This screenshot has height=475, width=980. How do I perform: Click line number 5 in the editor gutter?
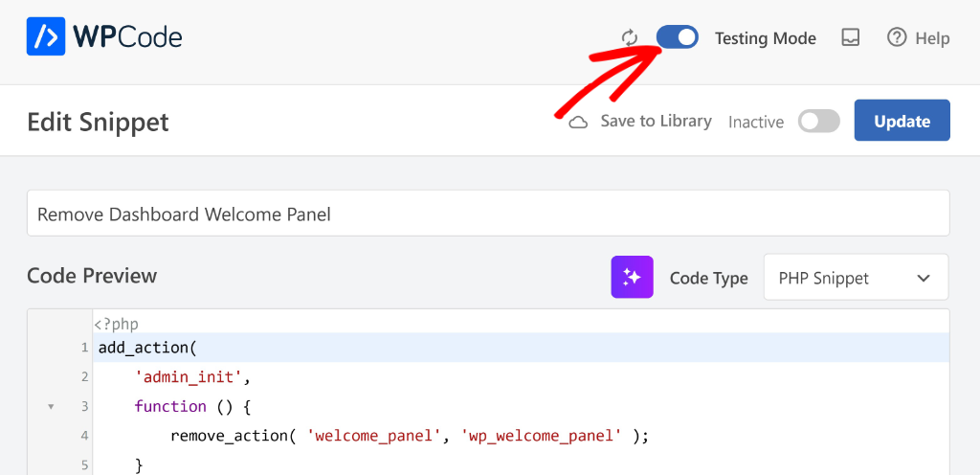pos(85,465)
